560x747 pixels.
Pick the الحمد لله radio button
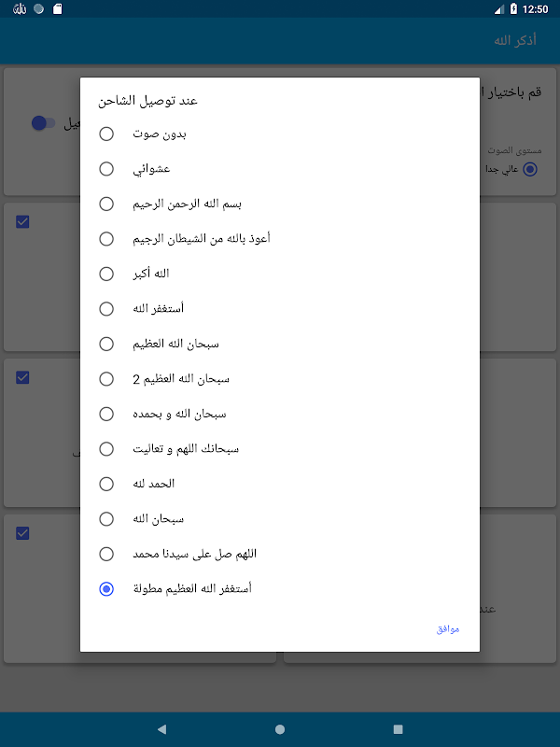(280, 484)
